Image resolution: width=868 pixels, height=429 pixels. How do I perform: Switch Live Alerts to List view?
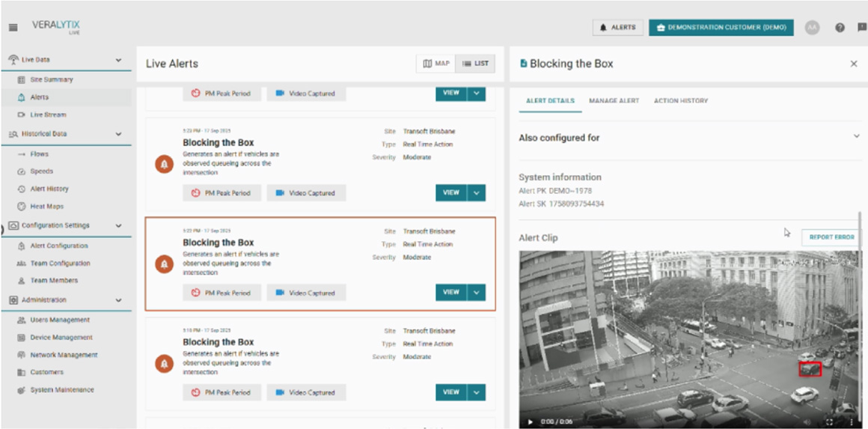click(x=475, y=64)
